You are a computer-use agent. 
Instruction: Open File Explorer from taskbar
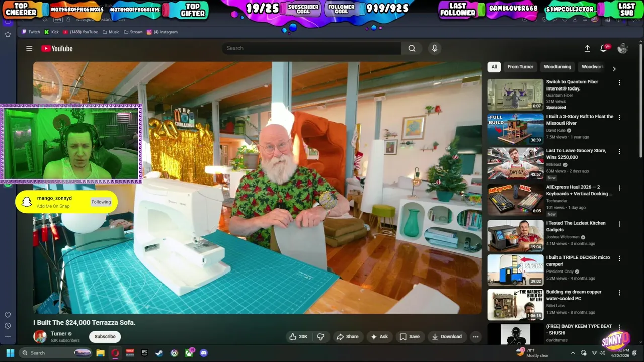pos(100,353)
